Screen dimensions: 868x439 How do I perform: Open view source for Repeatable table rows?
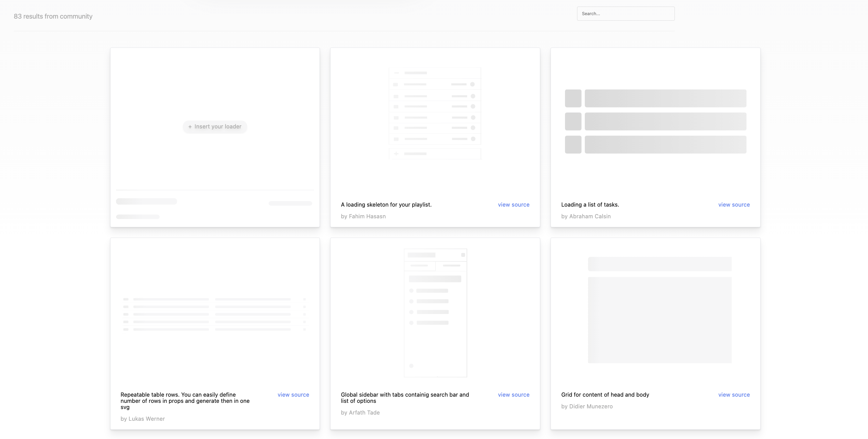click(293, 395)
